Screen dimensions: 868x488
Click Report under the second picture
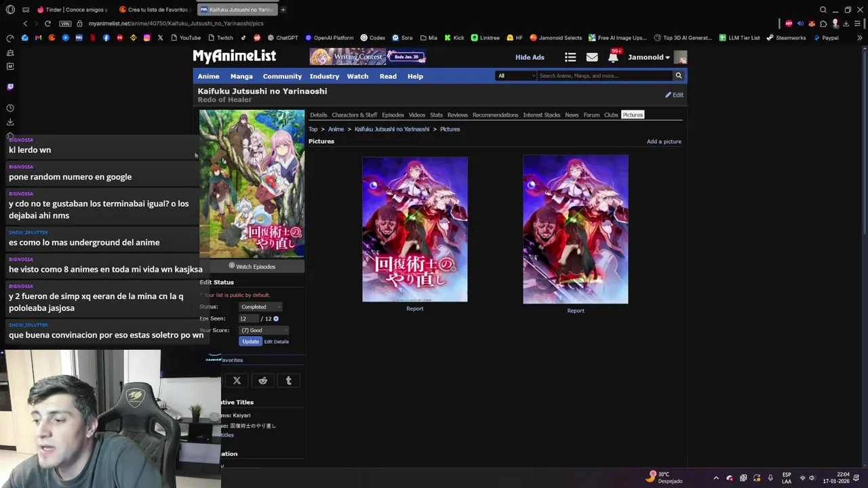(x=575, y=310)
